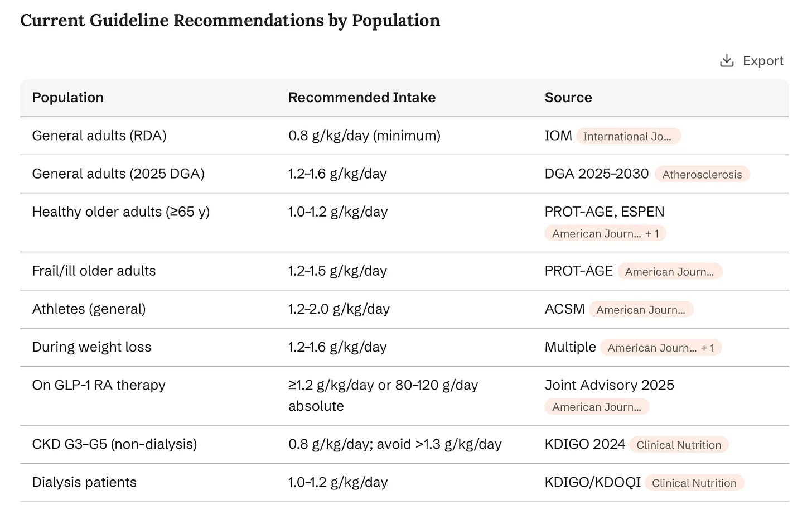Select the Recommended Intake column header

(362, 97)
